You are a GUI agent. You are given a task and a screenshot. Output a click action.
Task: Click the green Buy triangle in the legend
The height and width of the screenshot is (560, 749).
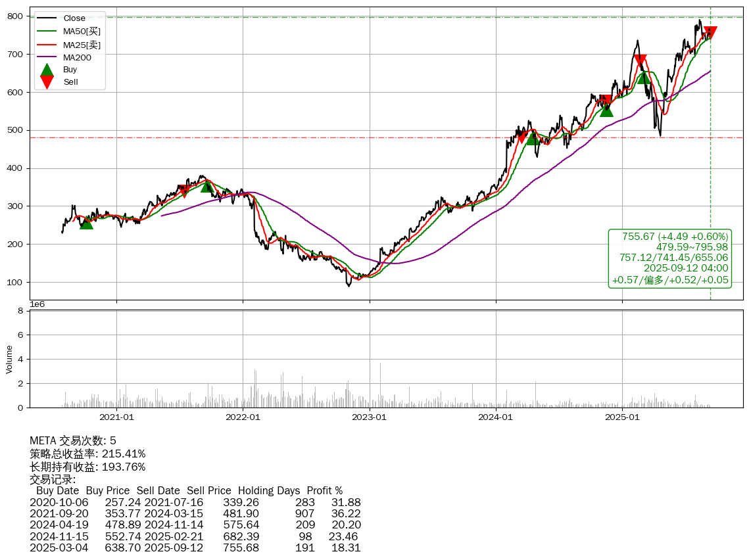click(47, 70)
